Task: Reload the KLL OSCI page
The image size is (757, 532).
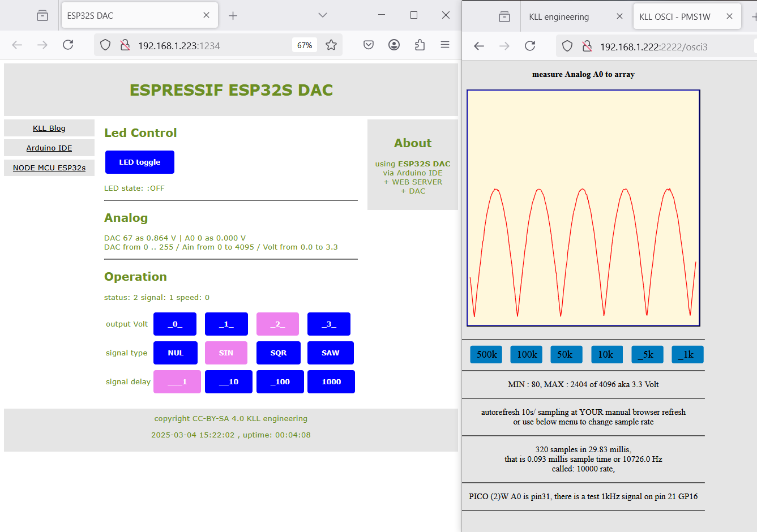Action: coord(530,46)
